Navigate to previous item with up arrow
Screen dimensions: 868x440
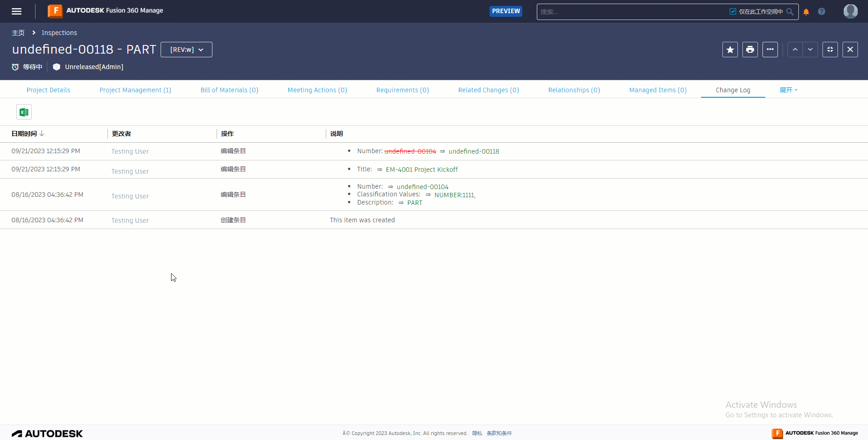[794, 50]
